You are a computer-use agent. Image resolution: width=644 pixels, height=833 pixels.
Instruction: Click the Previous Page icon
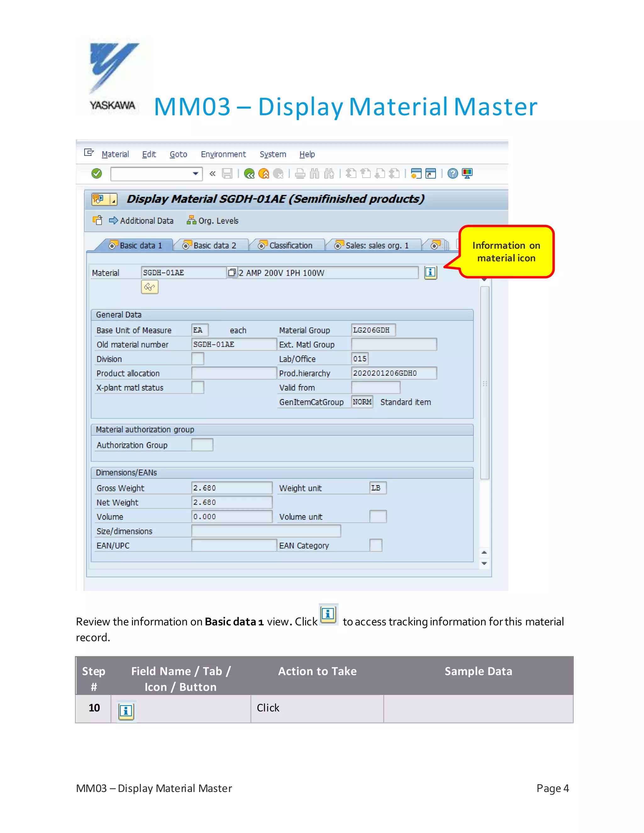[365, 174]
